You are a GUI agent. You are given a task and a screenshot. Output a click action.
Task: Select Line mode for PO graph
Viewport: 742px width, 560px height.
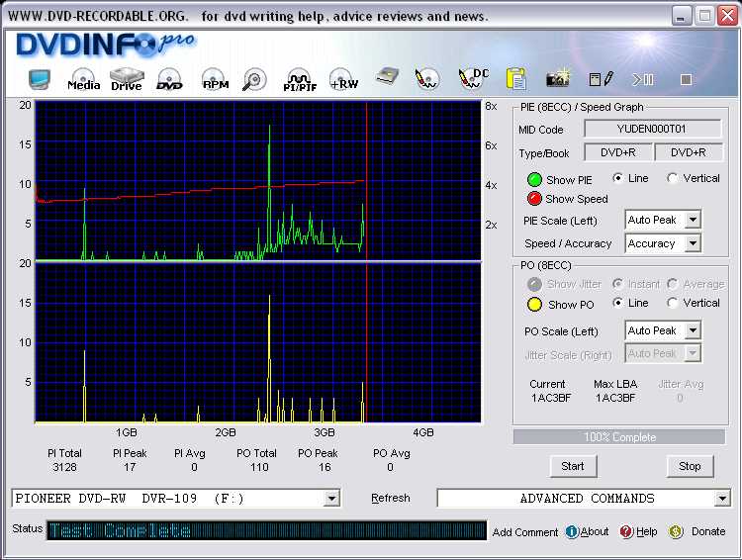(617, 303)
